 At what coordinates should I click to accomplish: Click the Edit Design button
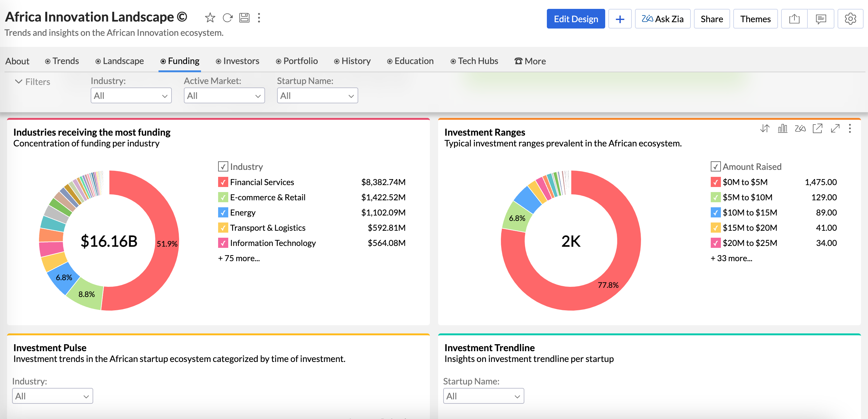(x=575, y=19)
